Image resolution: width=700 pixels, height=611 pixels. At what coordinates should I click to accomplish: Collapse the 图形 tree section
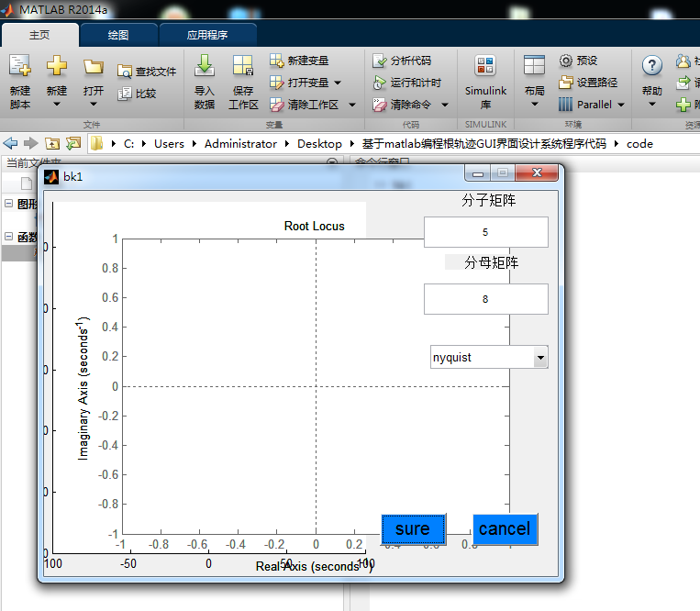pos(8,204)
